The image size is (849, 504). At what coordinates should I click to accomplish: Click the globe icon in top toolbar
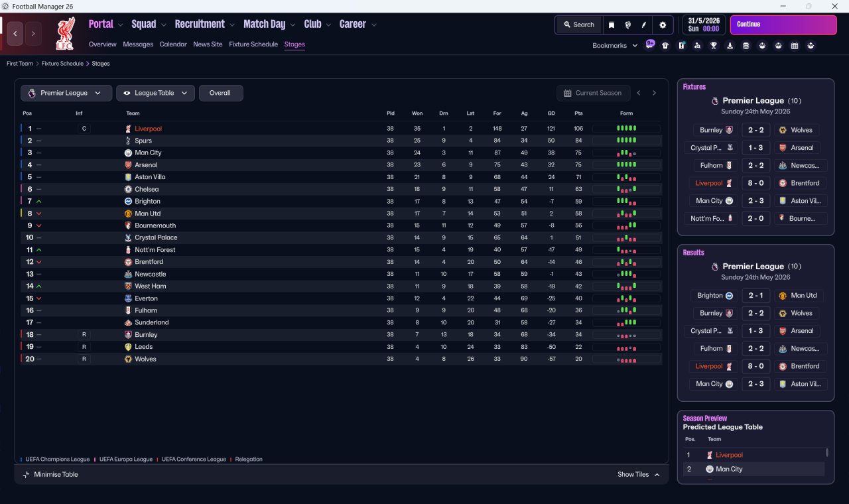point(627,25)
